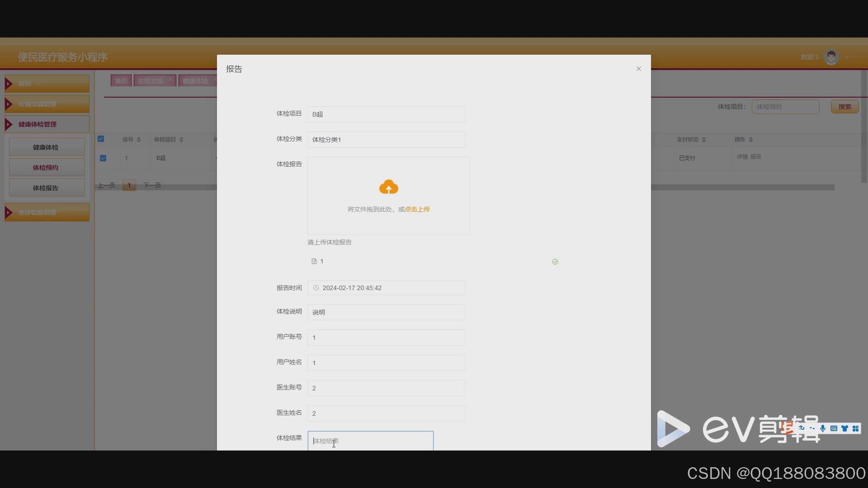Uncheck the checkbox on the B超 row
Viewport: 868px width, 488px height.
point(103,158)
